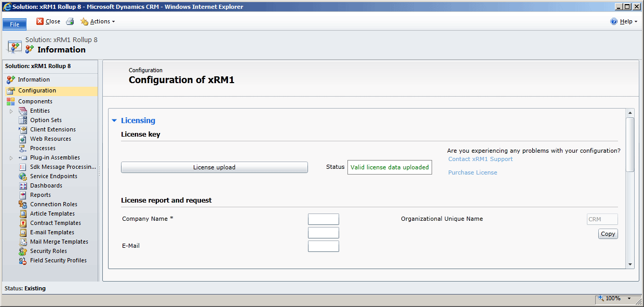Click the Organizational Unique Name field
The width and height of the screenshot is (644, 307).
pyautogui.click(x=602, y=219)
